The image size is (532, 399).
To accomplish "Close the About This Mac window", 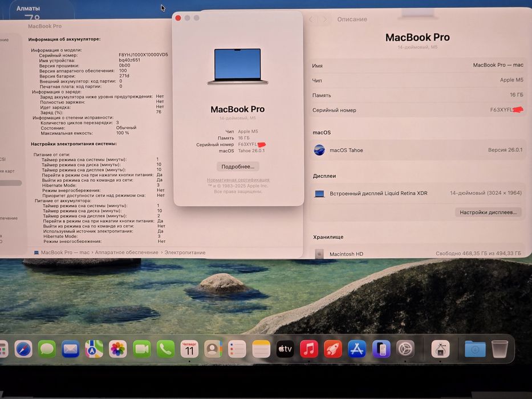I will (x=178, y=18).
